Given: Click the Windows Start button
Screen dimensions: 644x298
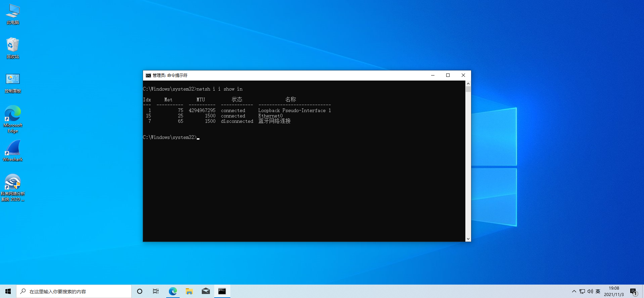Looking at the screenshot, I should click(x=8, y=291).
